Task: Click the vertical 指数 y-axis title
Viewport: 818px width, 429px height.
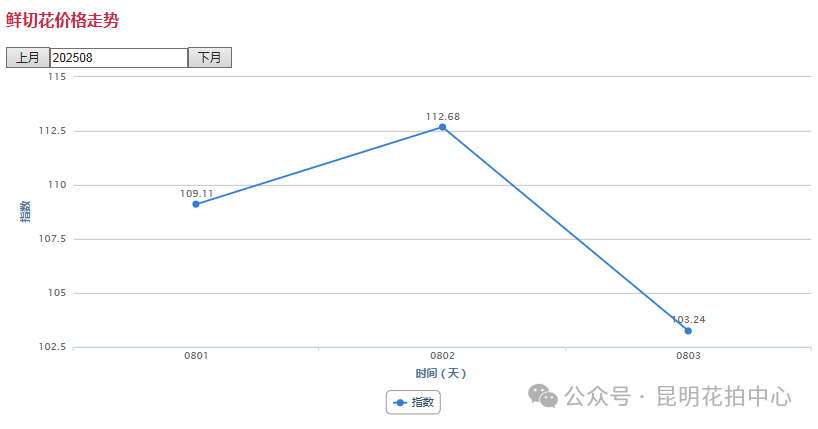Action: (x=25, y=211)
